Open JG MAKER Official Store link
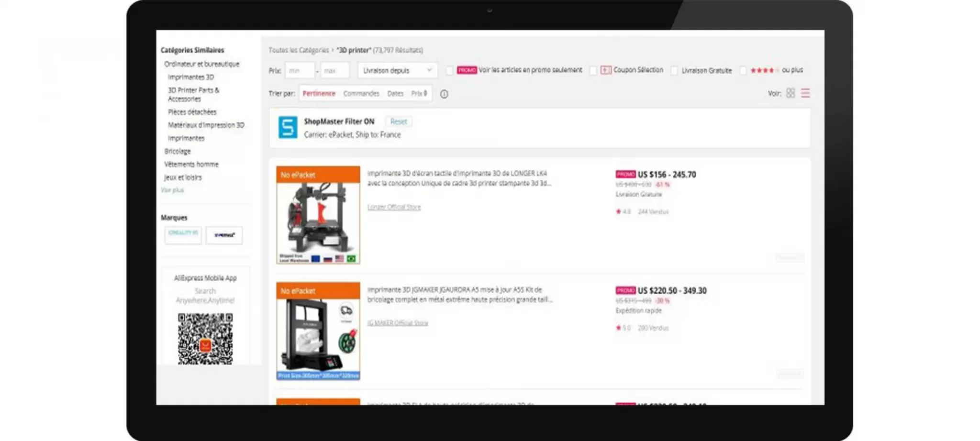This screenshot has width=980, height=441. [398, 323]
